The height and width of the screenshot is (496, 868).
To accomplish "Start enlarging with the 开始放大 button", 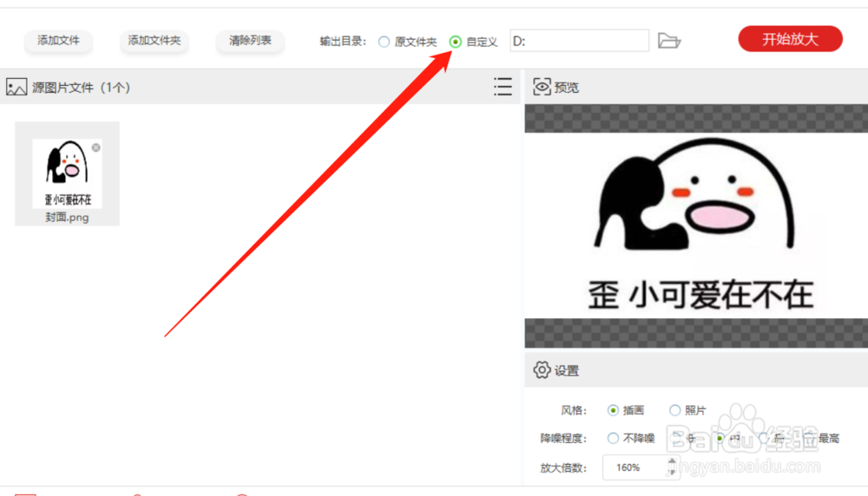I will [790, 39].
